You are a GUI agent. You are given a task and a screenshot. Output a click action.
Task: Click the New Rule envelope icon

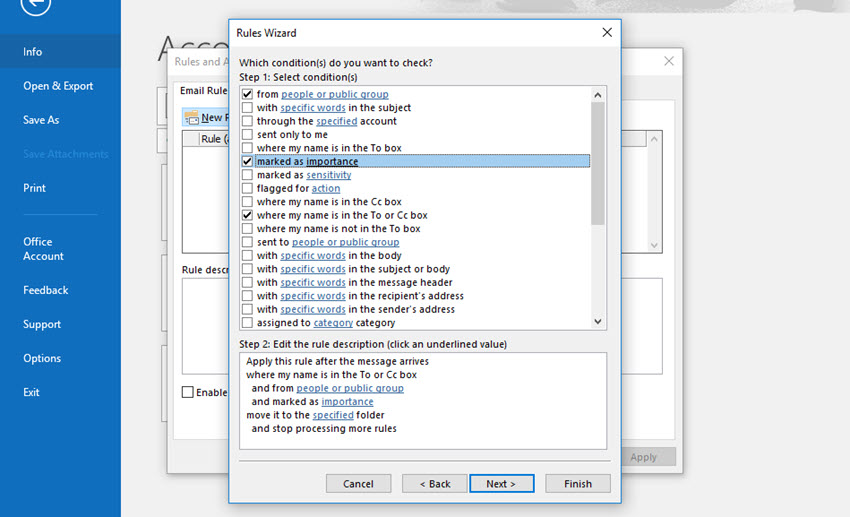191,118
